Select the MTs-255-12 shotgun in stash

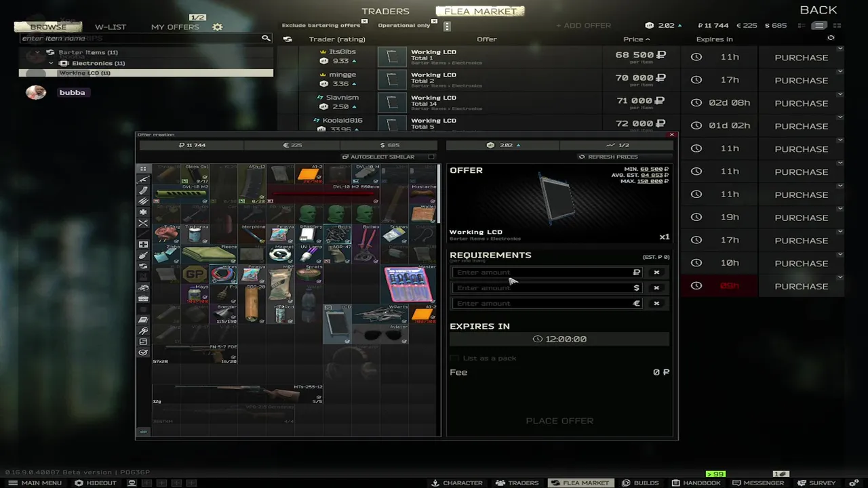coord(237,394)
